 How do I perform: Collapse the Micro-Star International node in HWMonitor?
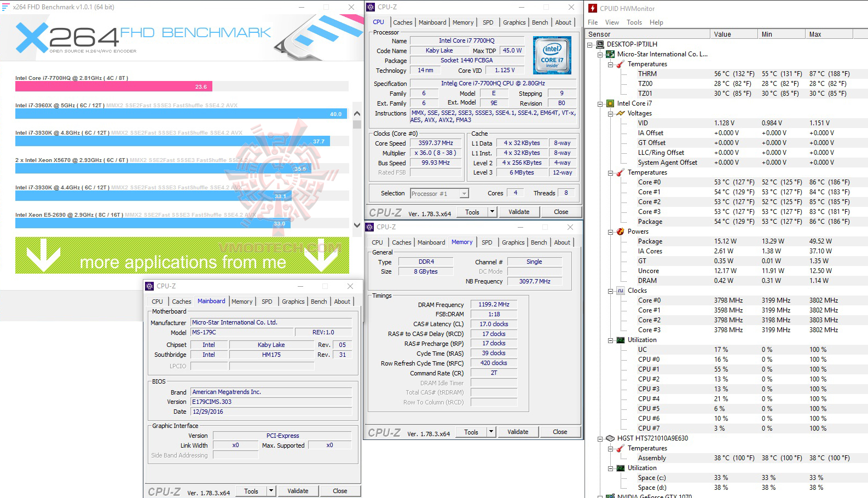(x=600, y=54)
